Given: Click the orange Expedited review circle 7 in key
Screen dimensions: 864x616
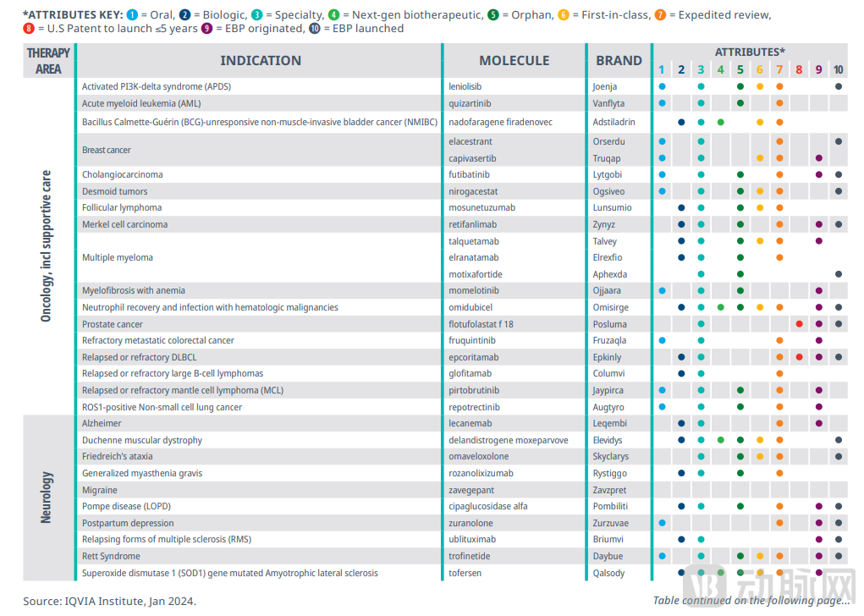Looking at the screenshot, I should [660, 15].
